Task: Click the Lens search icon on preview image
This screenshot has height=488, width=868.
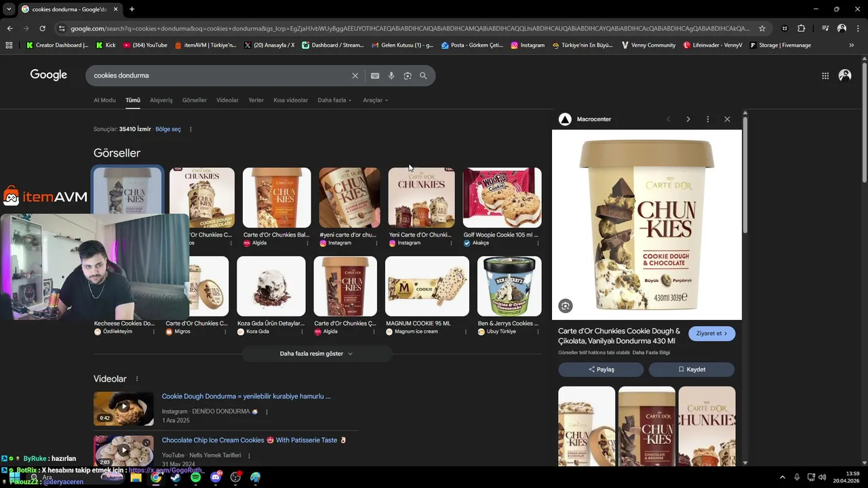Action: (x=566, y=306)
